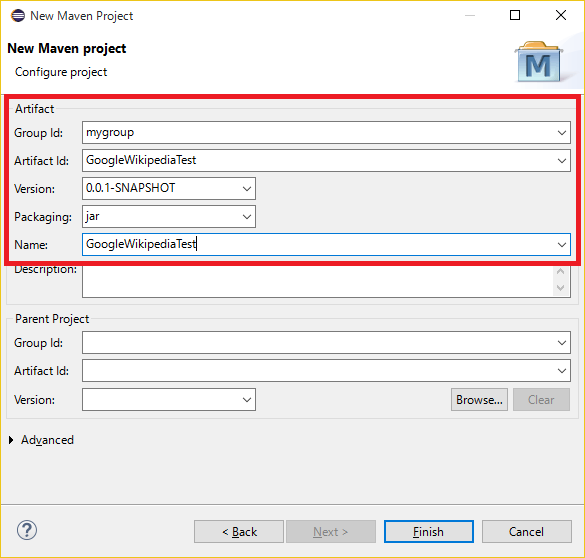
Task: Click the help question mark icon
Action: pyautogui.click(x=27, y=530)
